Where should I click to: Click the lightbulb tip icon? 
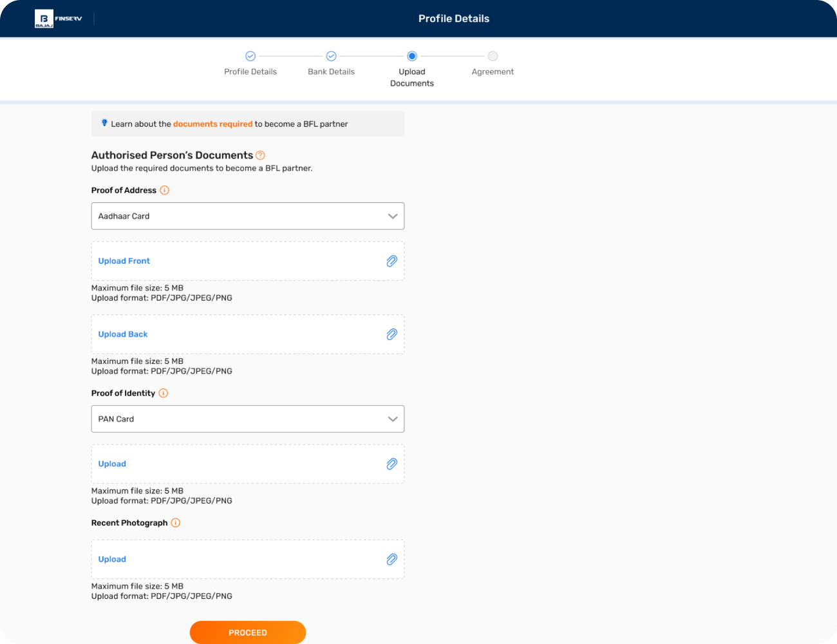tap(104, 123)
